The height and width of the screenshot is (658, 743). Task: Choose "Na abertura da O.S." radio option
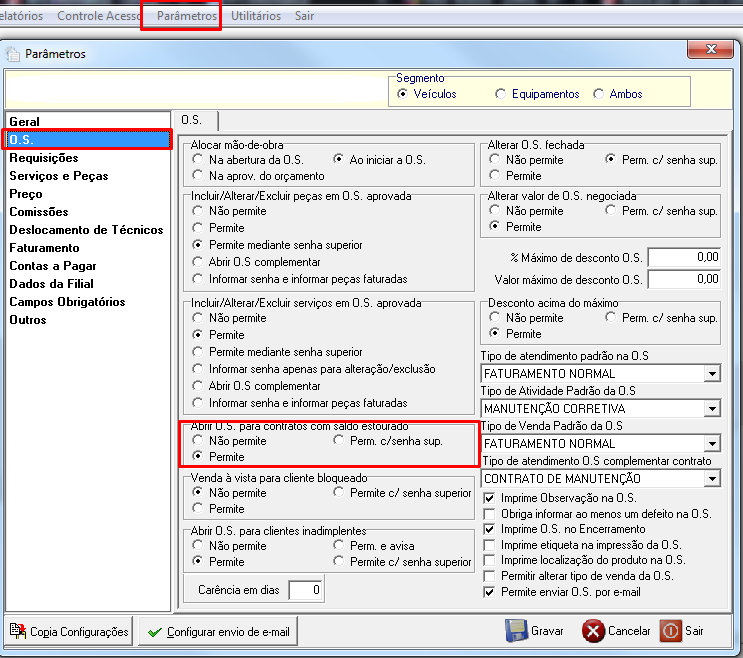point(198,159)
